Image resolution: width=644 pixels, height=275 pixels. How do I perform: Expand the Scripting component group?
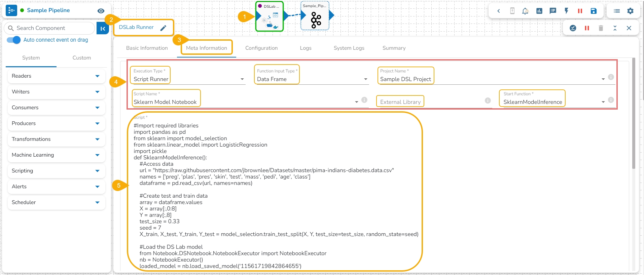click(56, 171)
